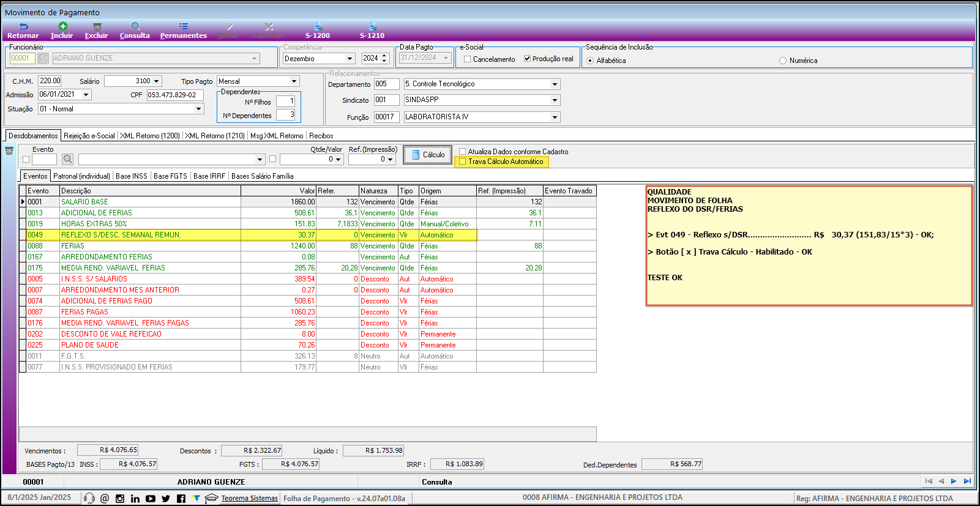Screen dimensions: 980x506
Task: Switch to the Rejeição e-Social tab
Action: pos(89,136)
